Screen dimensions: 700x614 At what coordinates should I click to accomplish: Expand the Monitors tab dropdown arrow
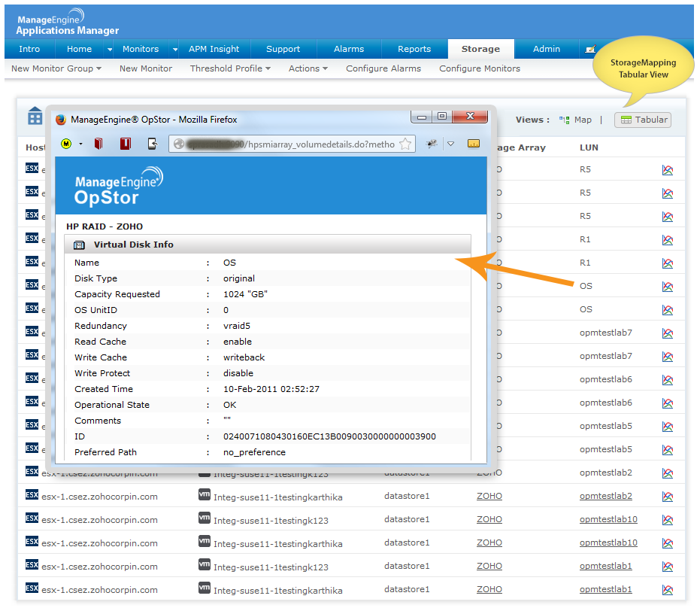click(x=175, y=49)
